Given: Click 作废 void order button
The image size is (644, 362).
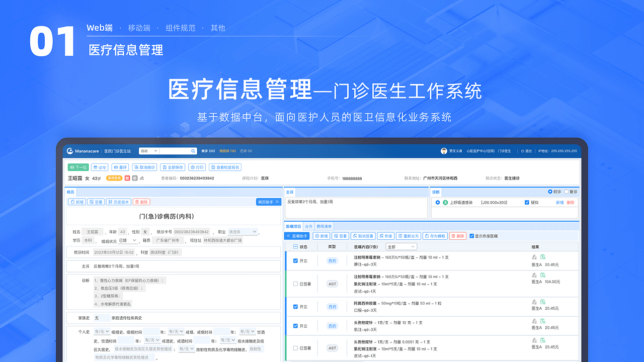Looking at the screenshot, I should click(x=385, y=236).
